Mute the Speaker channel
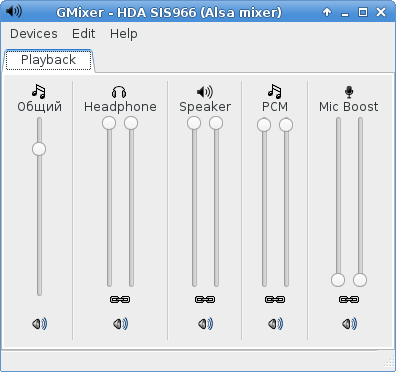The width and height of the screenshot is (396, 372). (205, 324)
